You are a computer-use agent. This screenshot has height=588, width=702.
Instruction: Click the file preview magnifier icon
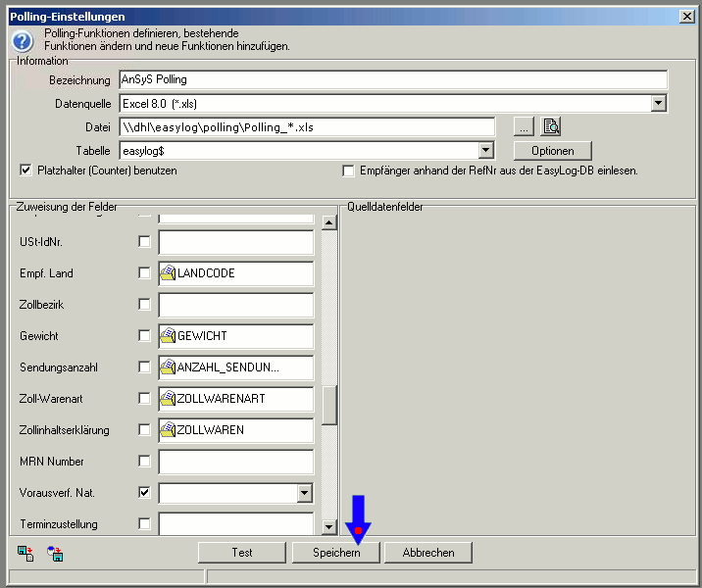[x=551, y=126]
